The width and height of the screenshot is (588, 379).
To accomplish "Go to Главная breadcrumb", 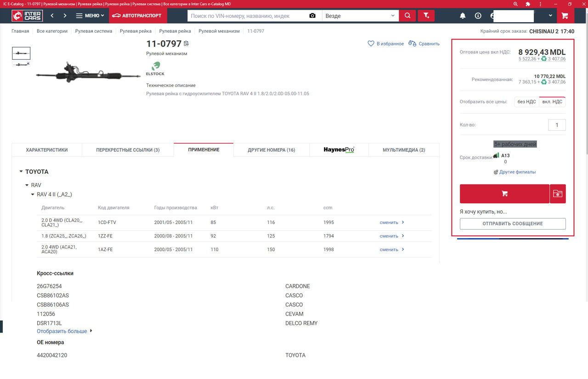I will (20, 31).
